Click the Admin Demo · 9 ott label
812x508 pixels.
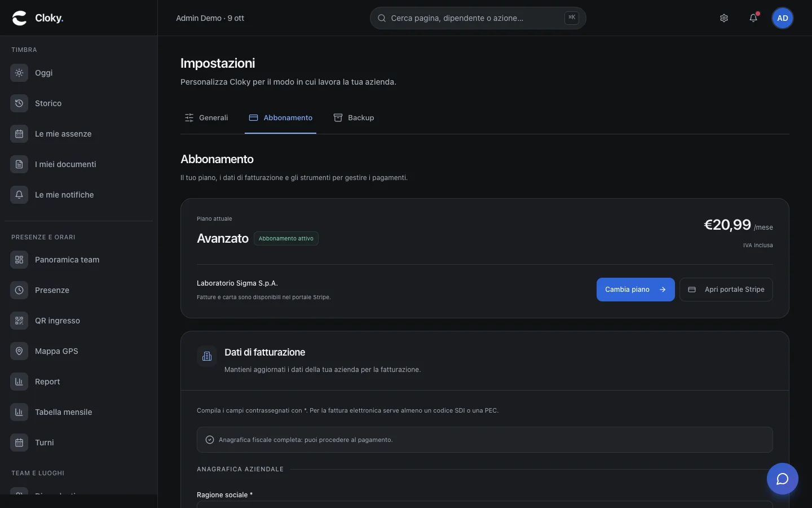coord(210,18)
